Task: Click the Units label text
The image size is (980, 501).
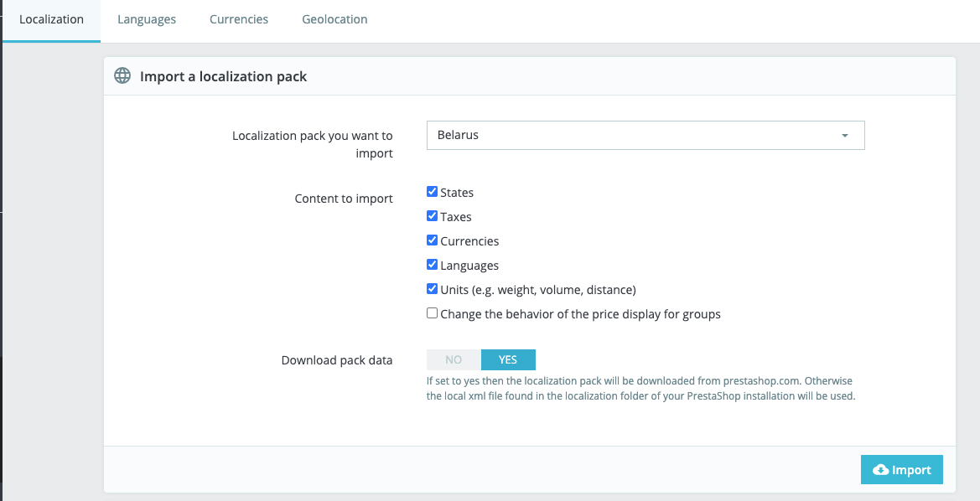Action: (538, 290)
